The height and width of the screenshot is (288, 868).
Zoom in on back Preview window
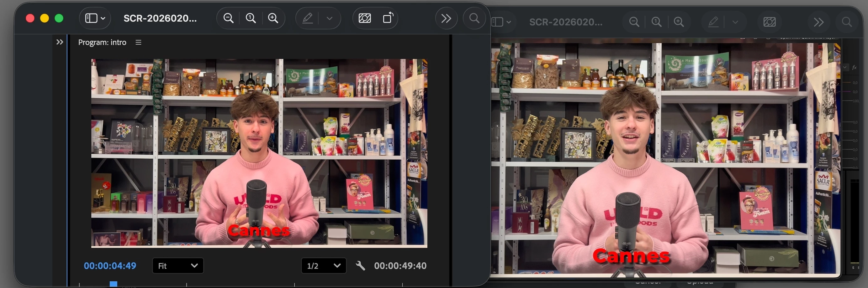tap(679, 22)
